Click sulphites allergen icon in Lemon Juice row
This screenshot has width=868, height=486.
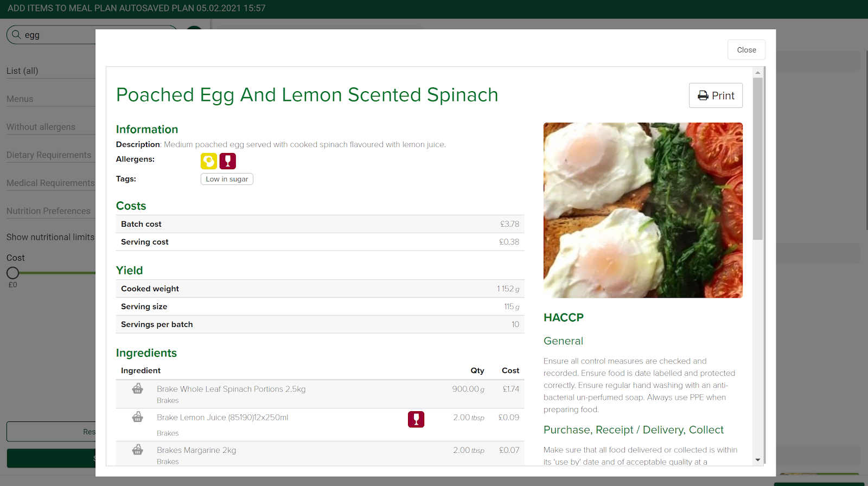[x=416, y=419]
